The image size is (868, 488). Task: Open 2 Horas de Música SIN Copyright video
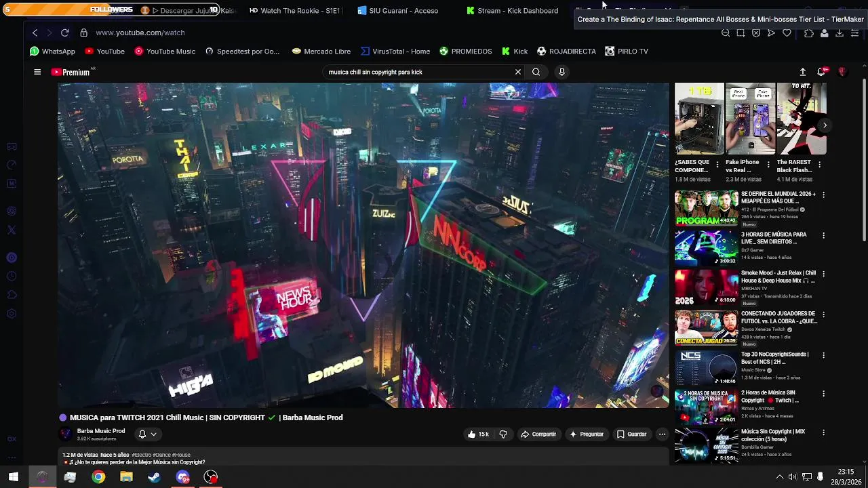[x=706, y=407]
